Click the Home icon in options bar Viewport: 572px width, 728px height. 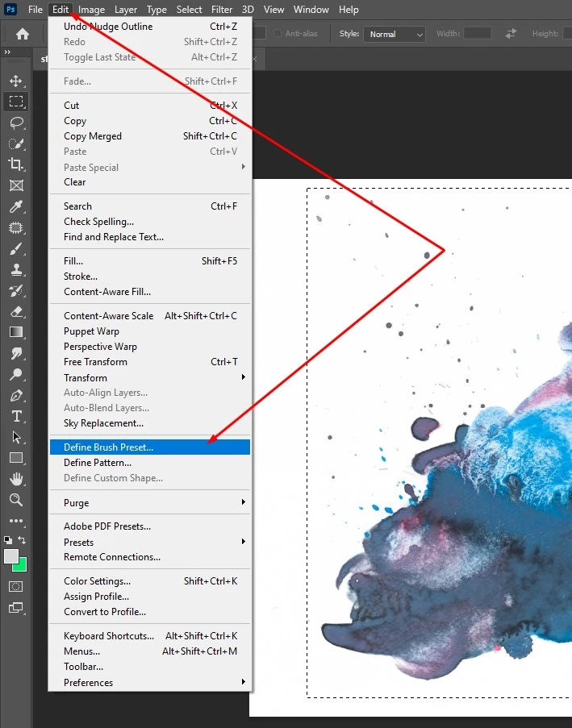[23, 34]
